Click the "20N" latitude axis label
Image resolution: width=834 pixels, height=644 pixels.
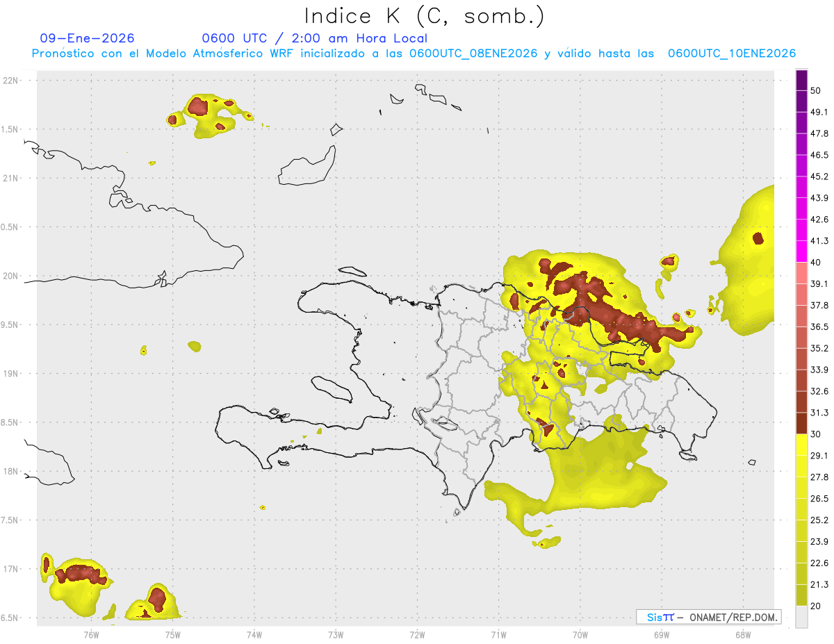[x=10, y=276]
